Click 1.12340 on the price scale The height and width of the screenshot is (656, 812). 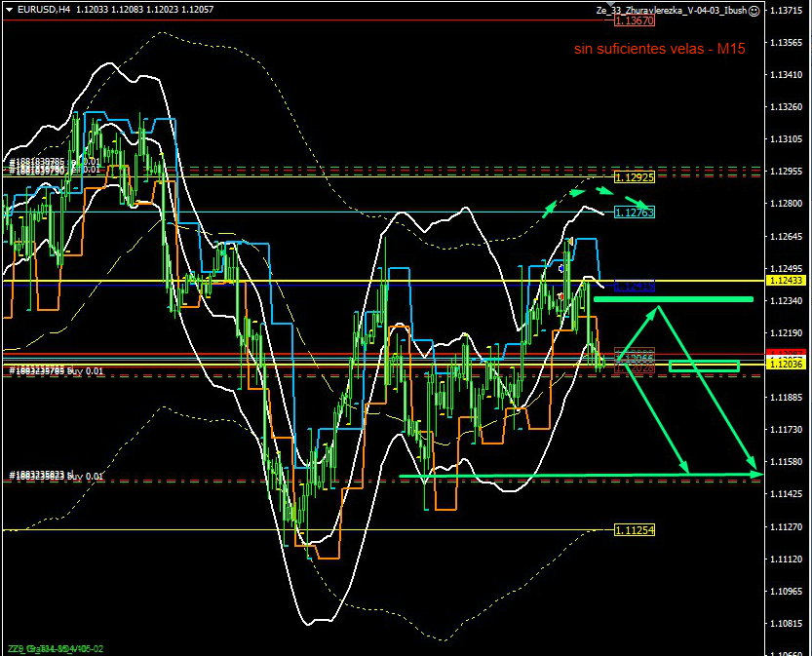point(786,300)
